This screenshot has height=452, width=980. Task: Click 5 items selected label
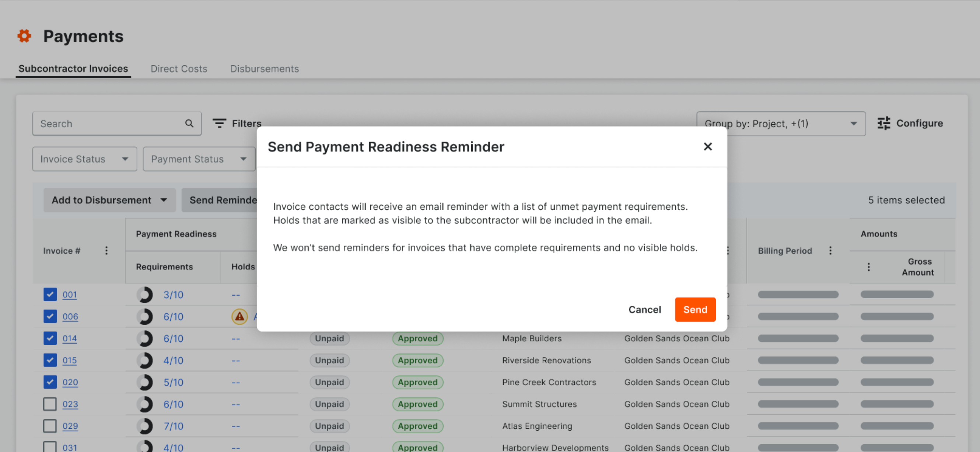click(906, 200)
